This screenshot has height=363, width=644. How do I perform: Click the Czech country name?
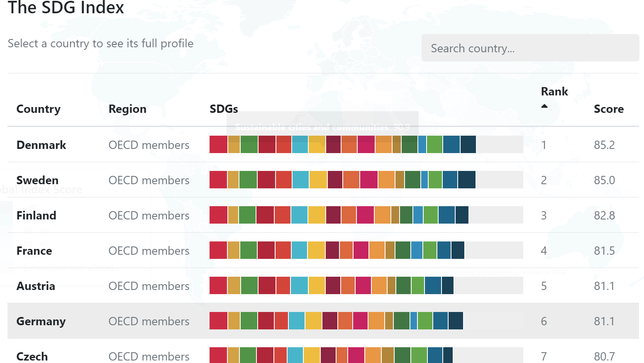pyautogui.click(x=32, y=356)
